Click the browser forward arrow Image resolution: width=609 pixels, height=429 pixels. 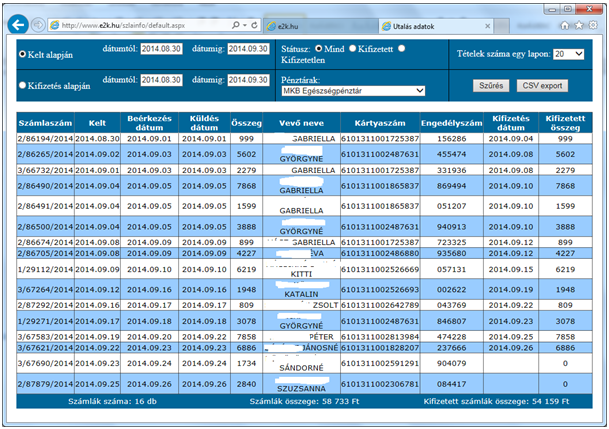pos(38,26)
